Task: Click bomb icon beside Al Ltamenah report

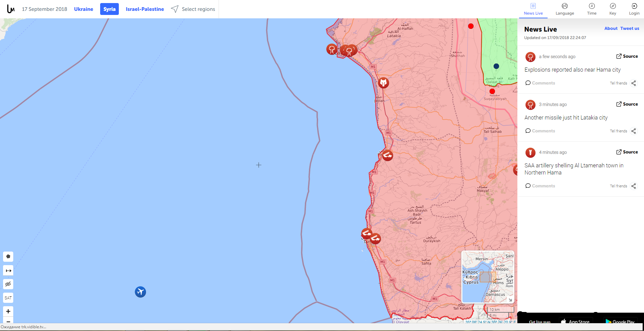Action: [x=530, y=153]
